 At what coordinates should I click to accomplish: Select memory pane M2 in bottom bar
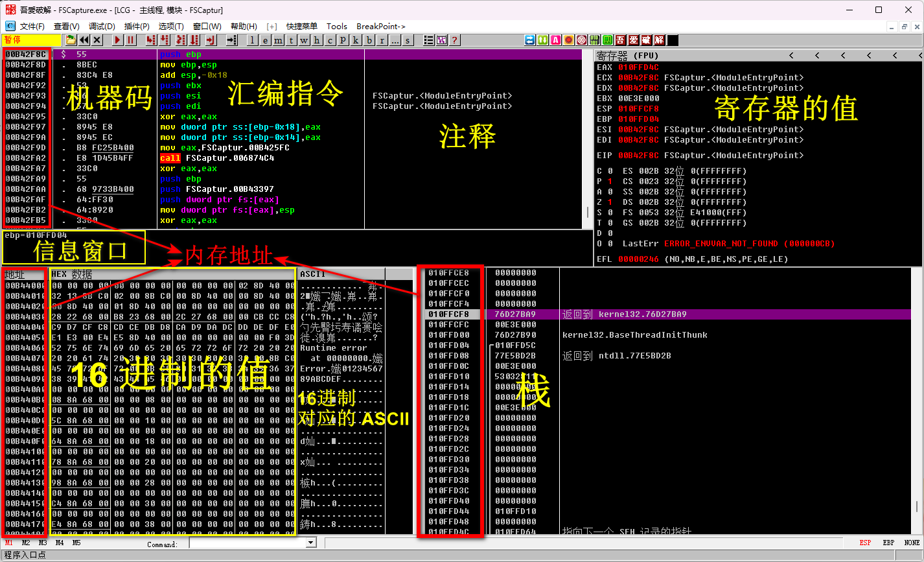pos(26,543)
